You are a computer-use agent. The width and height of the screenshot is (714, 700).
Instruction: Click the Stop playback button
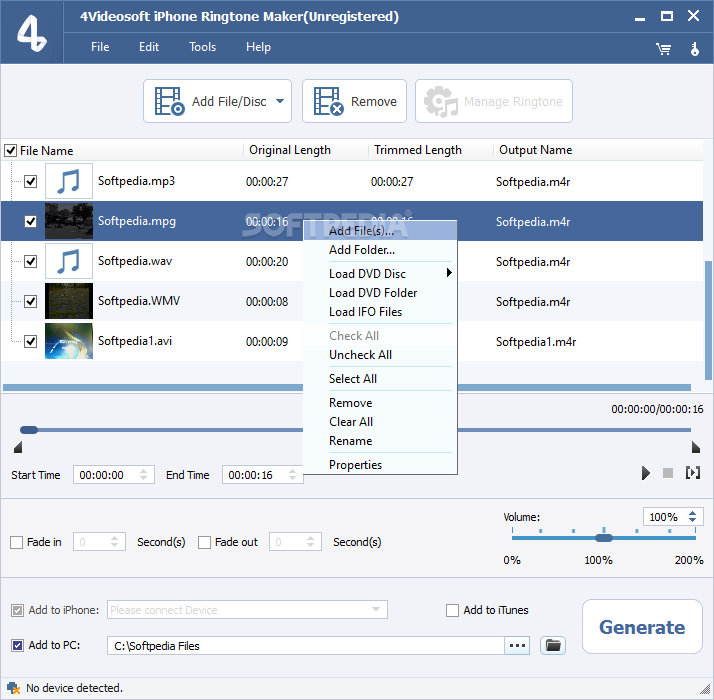(668, 473)
